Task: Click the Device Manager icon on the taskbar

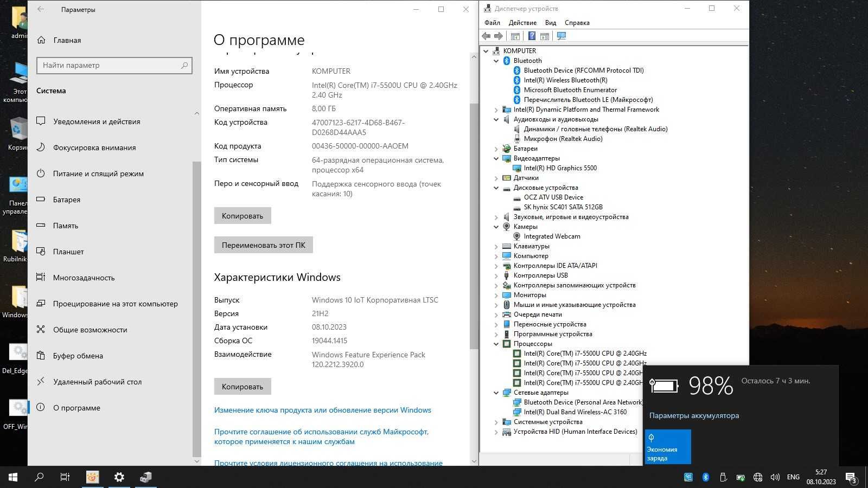Action: pyautogui.click(x=146, y=477)
